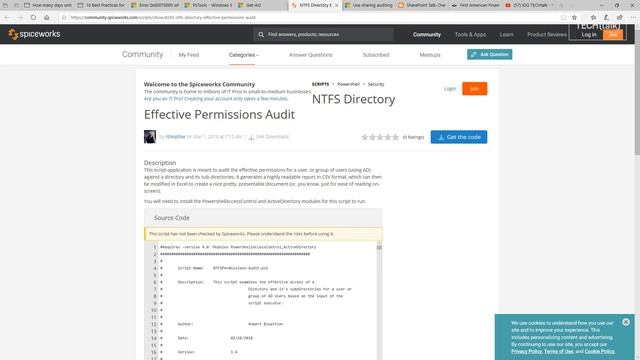640x360 pixels.
Task: Click the search magnifier icon
Action: (261, 35)
